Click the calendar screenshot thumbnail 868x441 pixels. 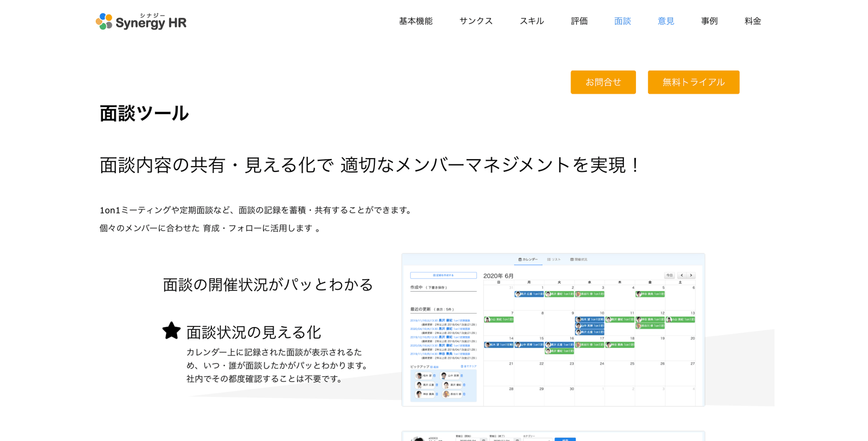[553, 330]
